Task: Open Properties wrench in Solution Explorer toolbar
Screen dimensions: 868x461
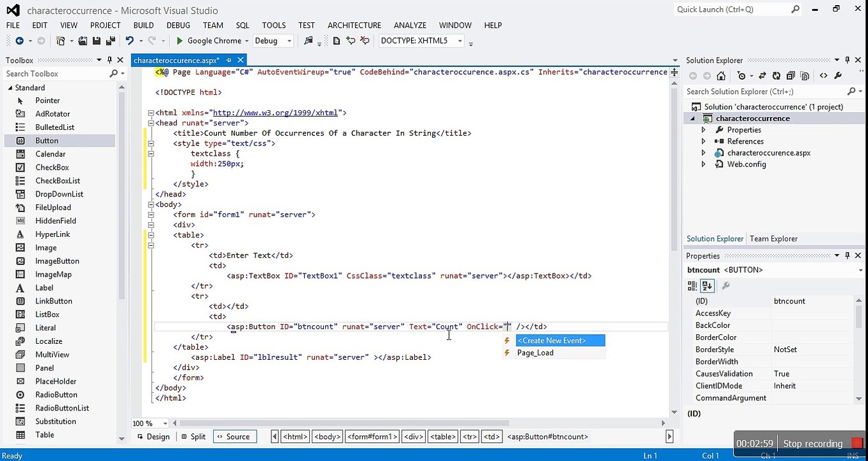Action: pyautogui.click(x=838, y=76)
